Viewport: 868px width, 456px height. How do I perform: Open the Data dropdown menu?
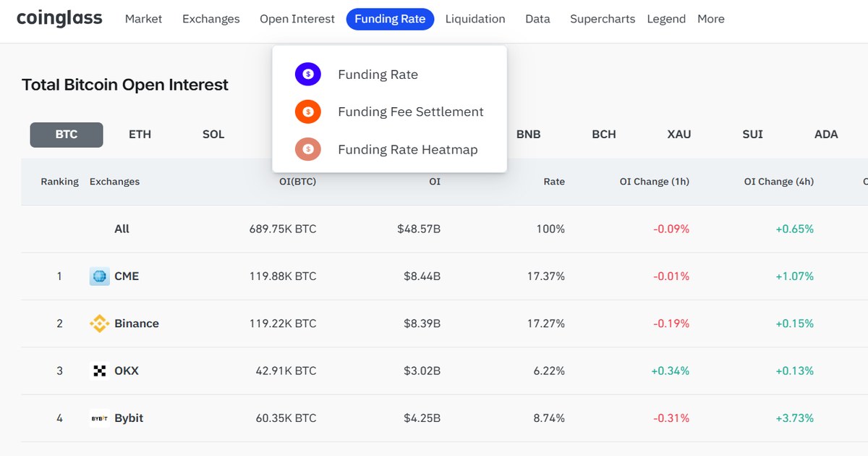(537, 19)
